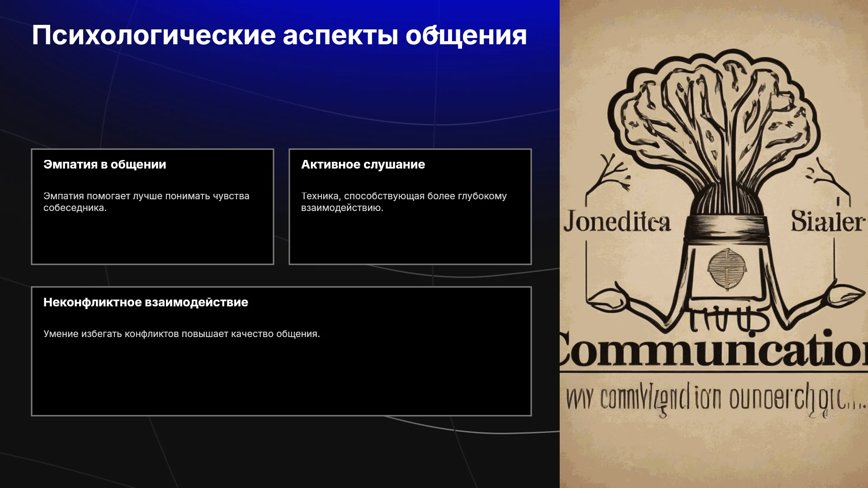Click the round emblem on the pedestal
Screen dimensions: 868x488
click(726, 267)
